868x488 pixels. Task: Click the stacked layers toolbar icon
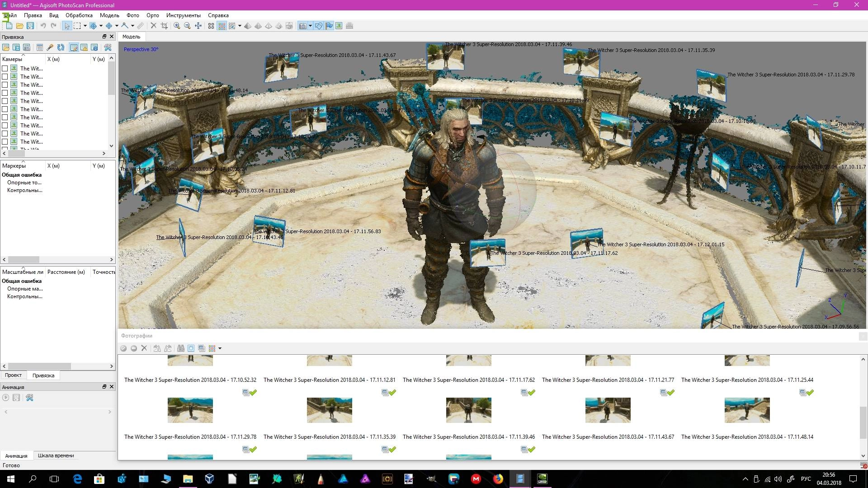(x=349, y=26)
